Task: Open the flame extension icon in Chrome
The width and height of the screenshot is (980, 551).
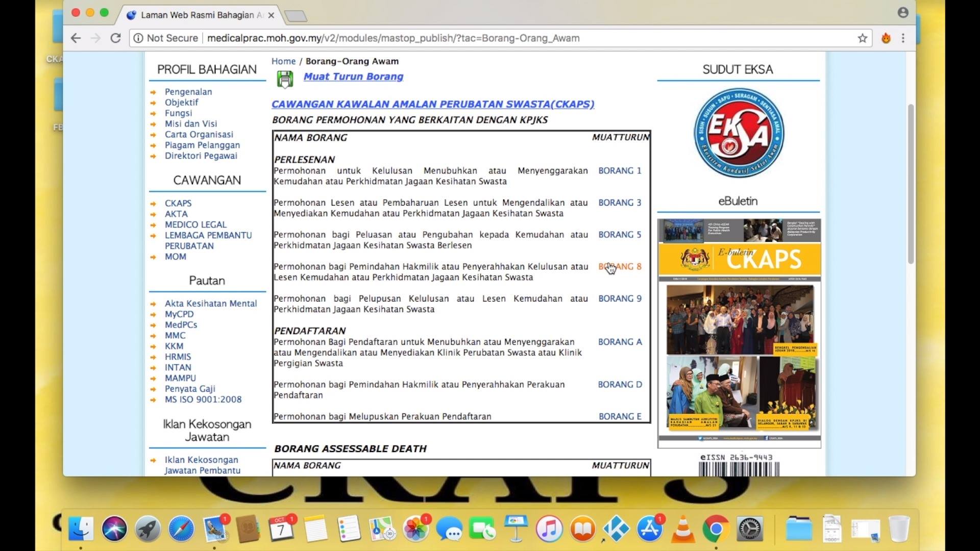Action: (886, 38)
